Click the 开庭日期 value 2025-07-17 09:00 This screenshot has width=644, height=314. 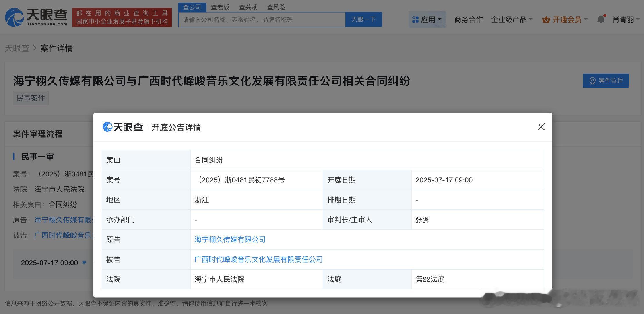(x=444, y=180)
